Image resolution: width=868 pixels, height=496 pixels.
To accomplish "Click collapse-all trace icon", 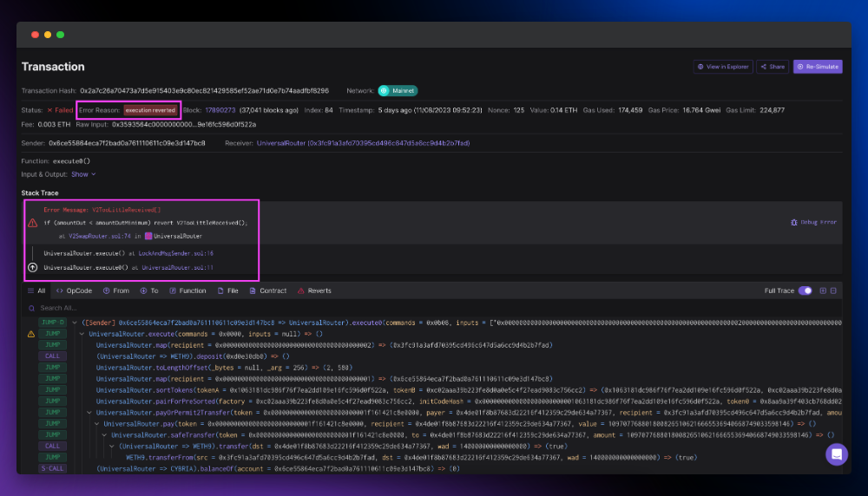I will point(835,291).
